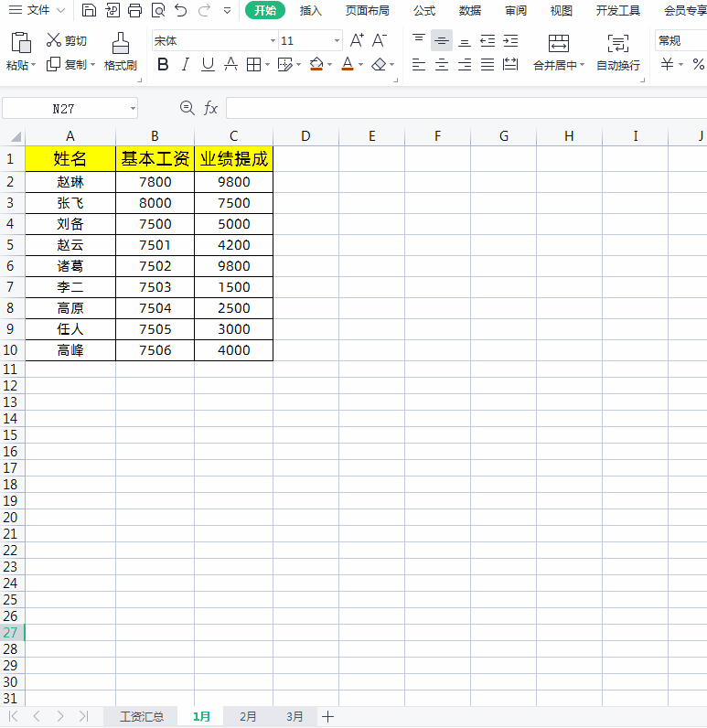Viewport: 707px width, 728px height.
Task: Apply percent format icon
Action: coord(698,64)
